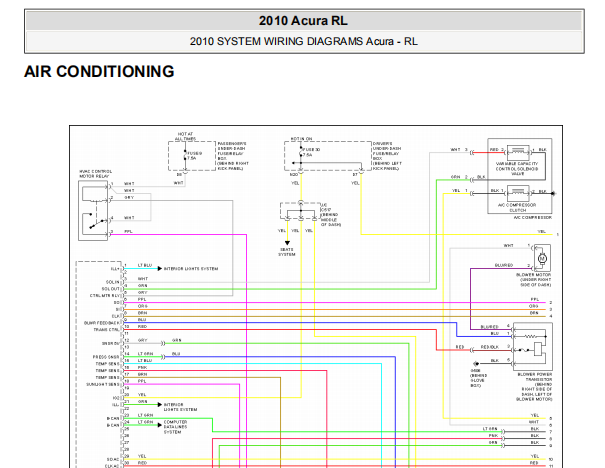The height and width of the screenshot is (468, 605).
Task: Click the 'RED/BLK' wire label
Action: coord(490,347)
